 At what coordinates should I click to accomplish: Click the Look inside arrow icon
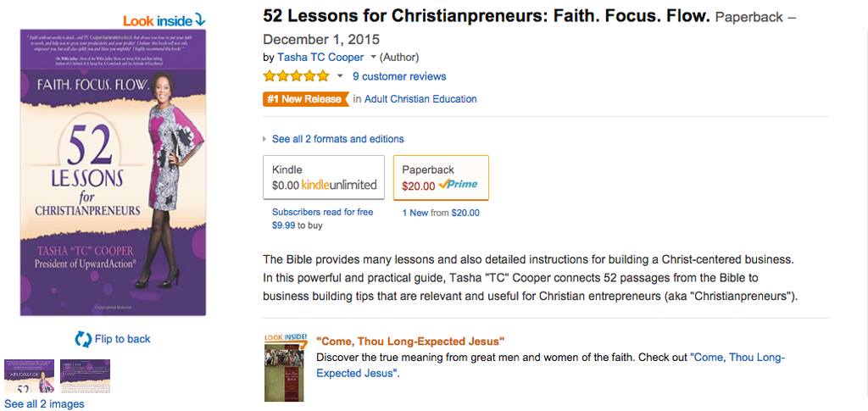point(200,20)
